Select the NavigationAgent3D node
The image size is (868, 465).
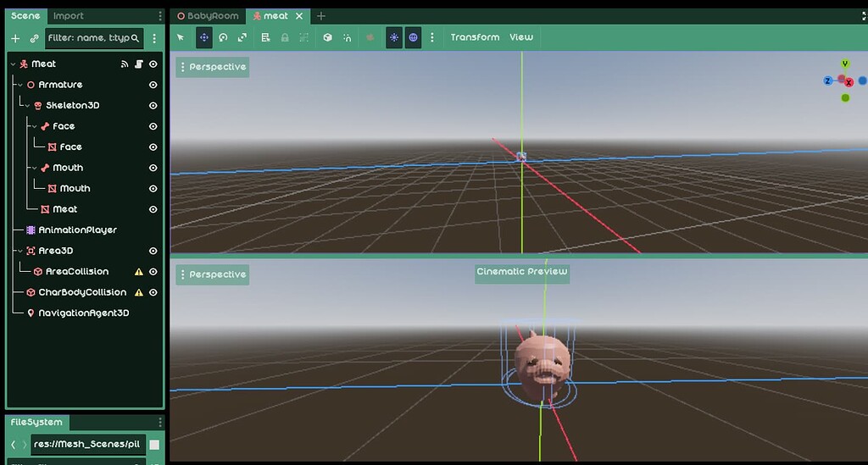click(x=84, y=313)
